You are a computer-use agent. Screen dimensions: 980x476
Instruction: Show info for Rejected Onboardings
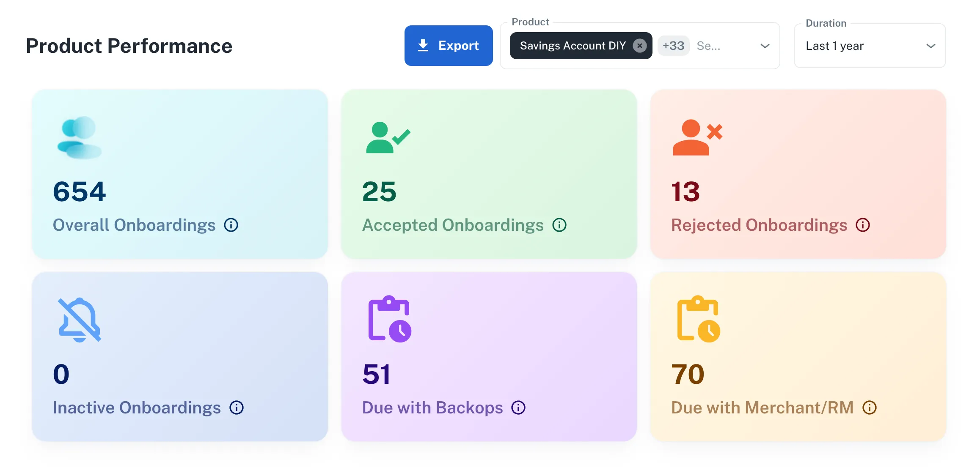tap(863, 225)
